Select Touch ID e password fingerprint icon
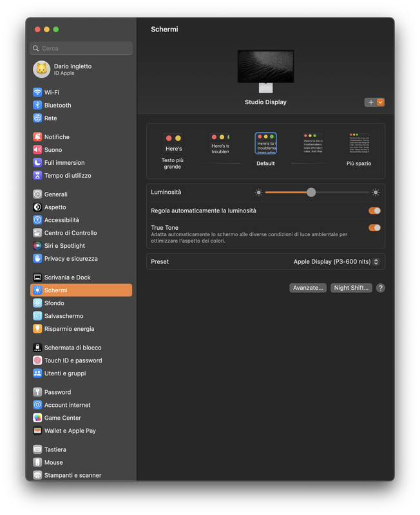420x515 pixels. pyautogui.click(x=37, y=360)
